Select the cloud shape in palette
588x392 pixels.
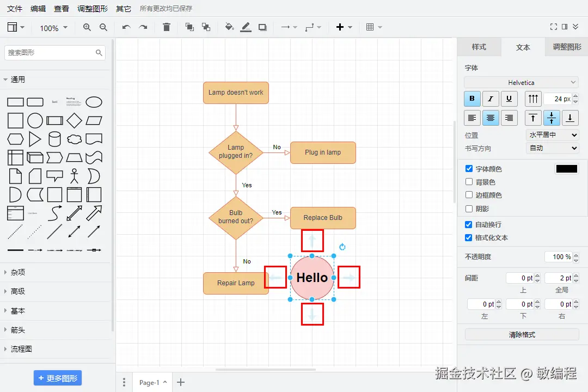74,139
